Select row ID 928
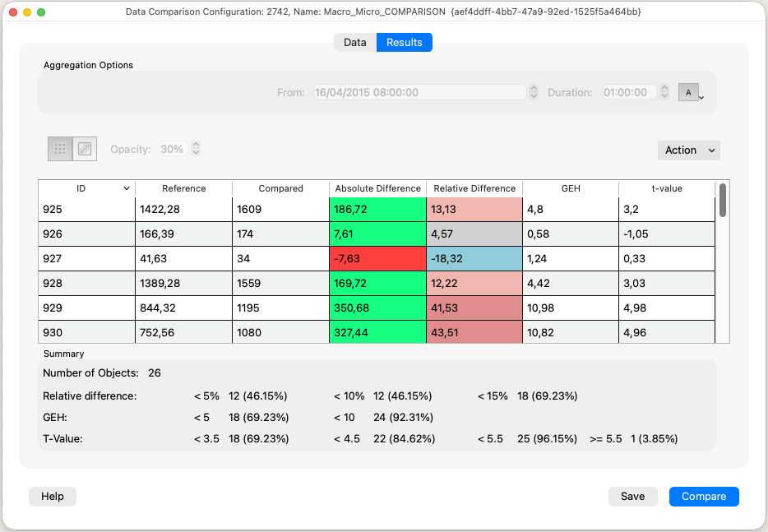Viewport: 768px width, 532px height. (x=86, y=283)
